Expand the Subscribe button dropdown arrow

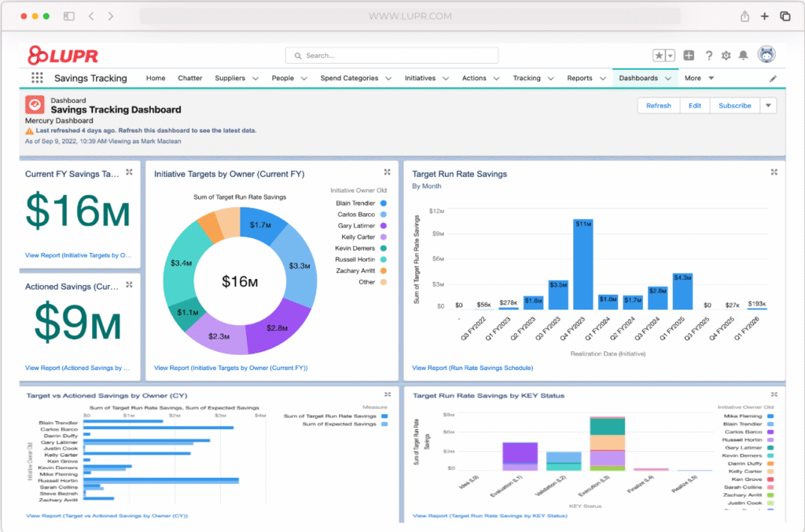click(768, 105)
